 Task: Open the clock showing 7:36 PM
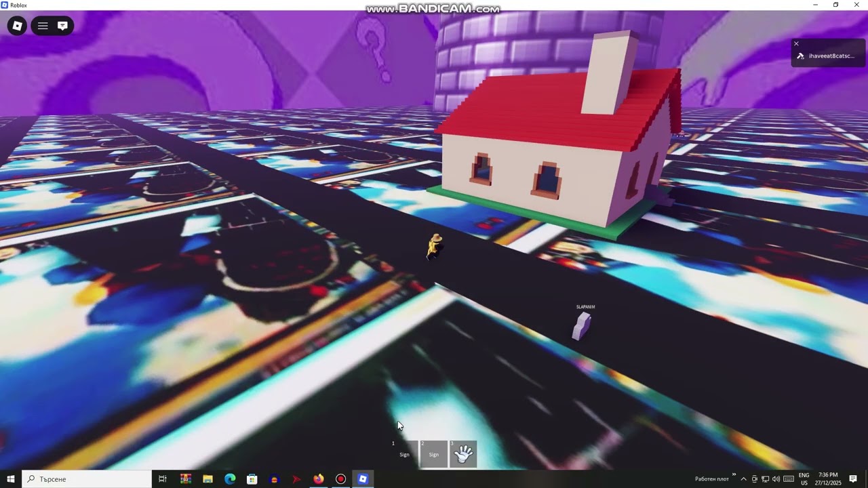coord(828,479)
